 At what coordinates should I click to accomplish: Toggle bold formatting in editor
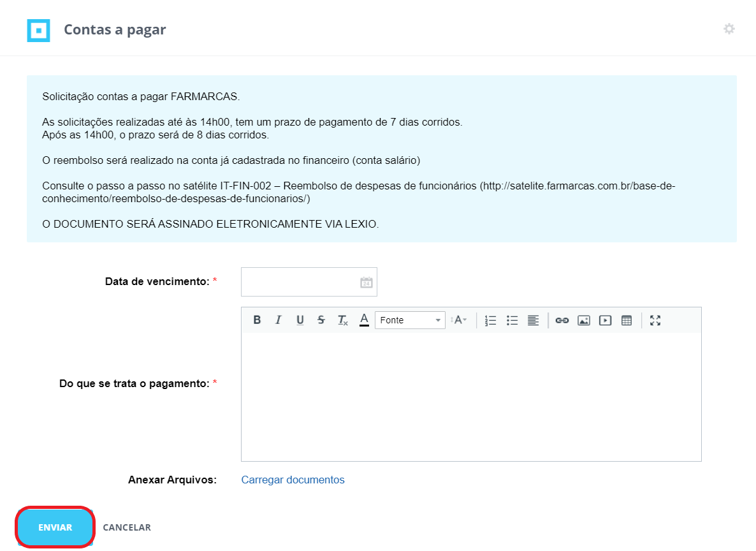(x=257, y=320)
